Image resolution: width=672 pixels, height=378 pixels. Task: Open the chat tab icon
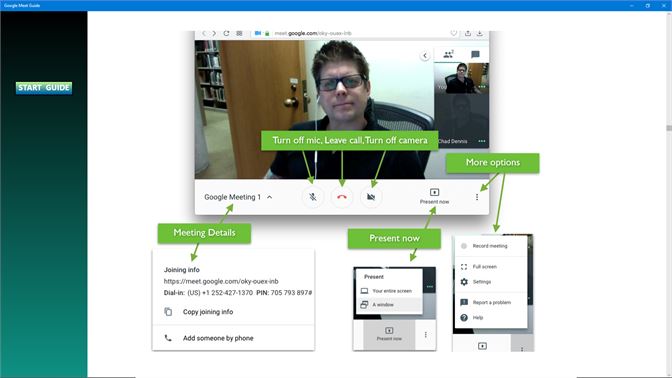coord(475,54)
